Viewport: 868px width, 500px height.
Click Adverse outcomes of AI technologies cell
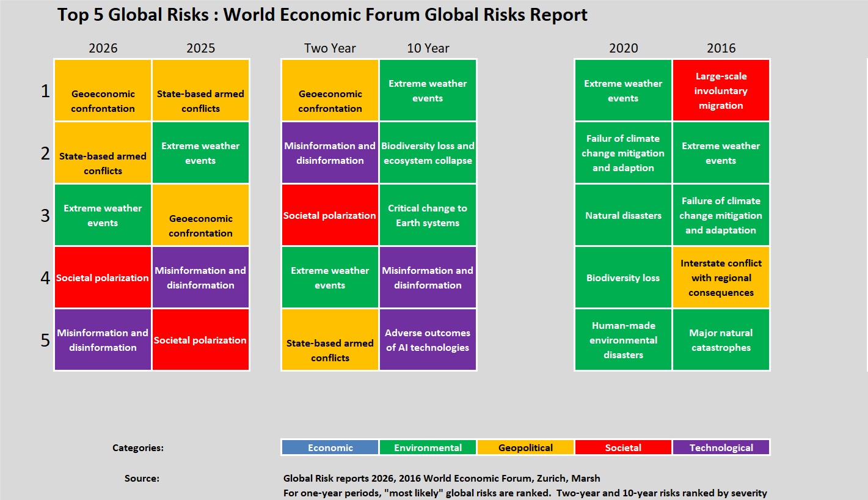point(428,340)
